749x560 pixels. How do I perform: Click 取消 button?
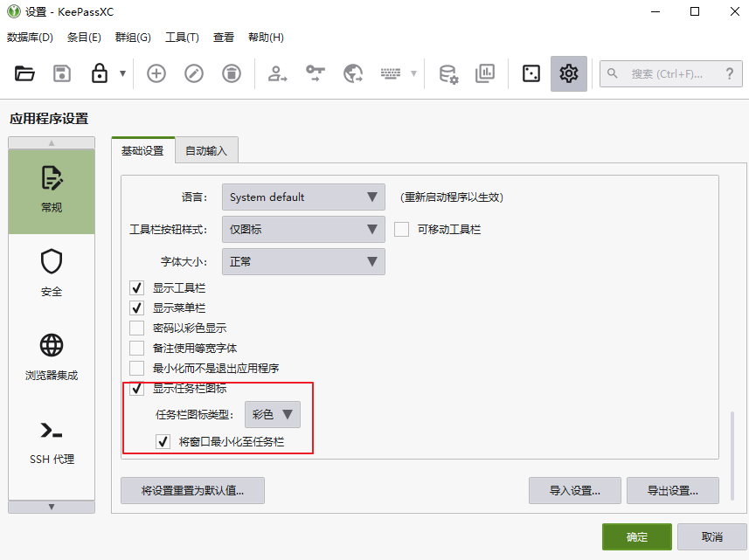pos(711,537)
